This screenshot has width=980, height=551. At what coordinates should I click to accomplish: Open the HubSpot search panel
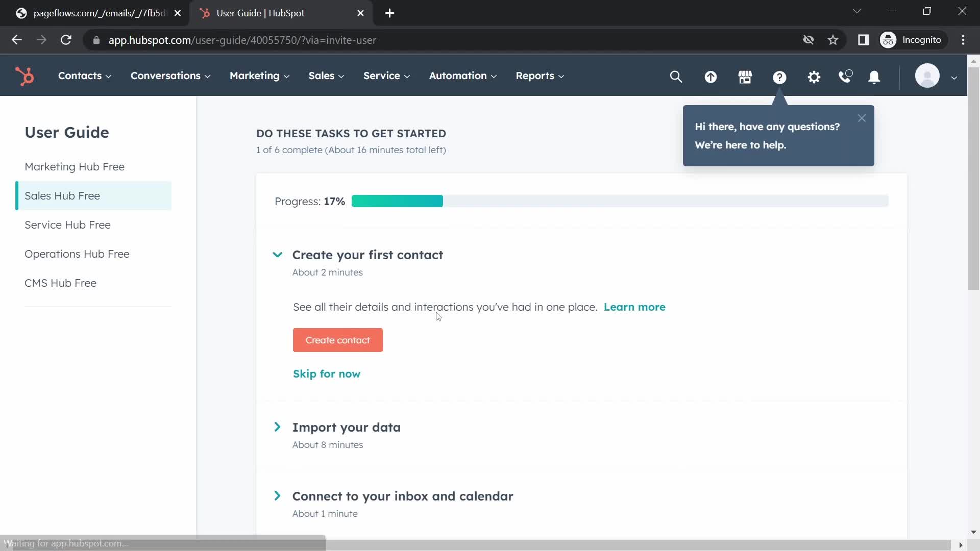pyautogui.click(x=676, y=76)
